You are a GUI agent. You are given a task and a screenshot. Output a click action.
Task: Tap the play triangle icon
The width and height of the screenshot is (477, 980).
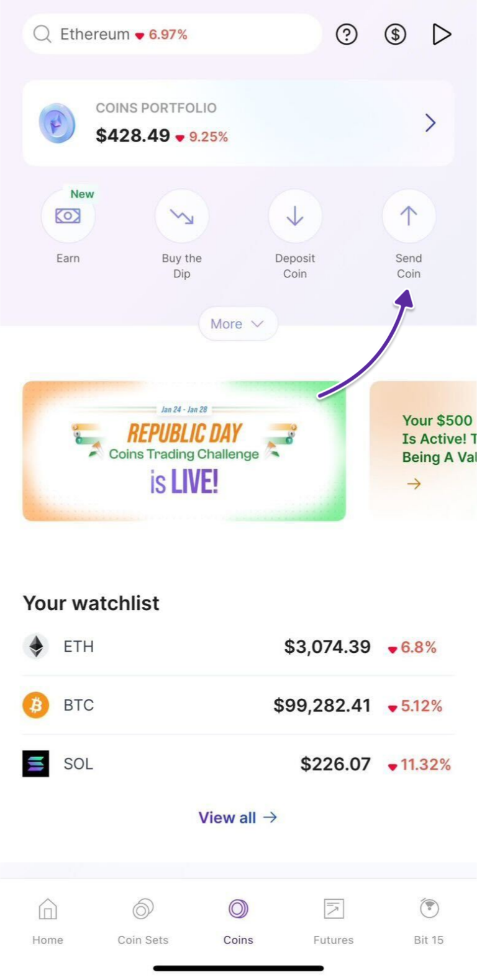point(441,34)
